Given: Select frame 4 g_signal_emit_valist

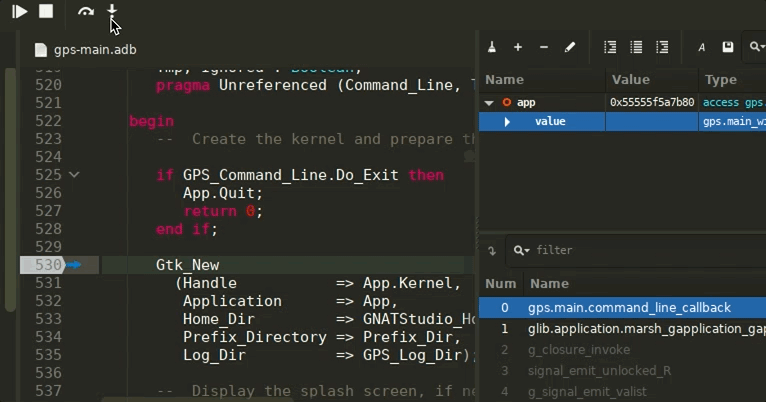Looking at the screenshot, I should [x=622, y=392].
